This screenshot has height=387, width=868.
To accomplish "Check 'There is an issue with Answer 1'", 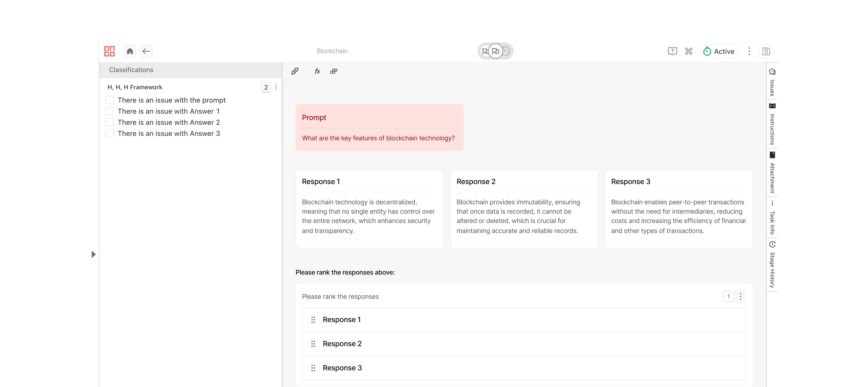I will point(110,111).
